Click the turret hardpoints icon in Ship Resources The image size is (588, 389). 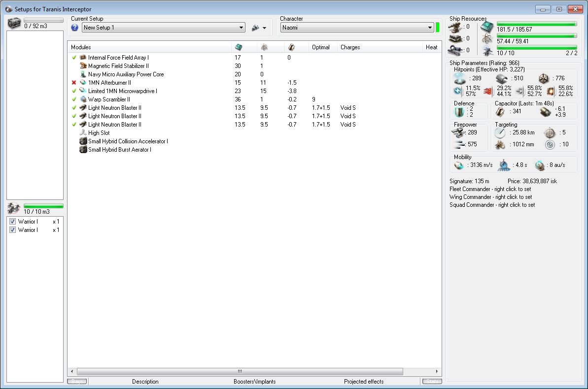(455, 27)
